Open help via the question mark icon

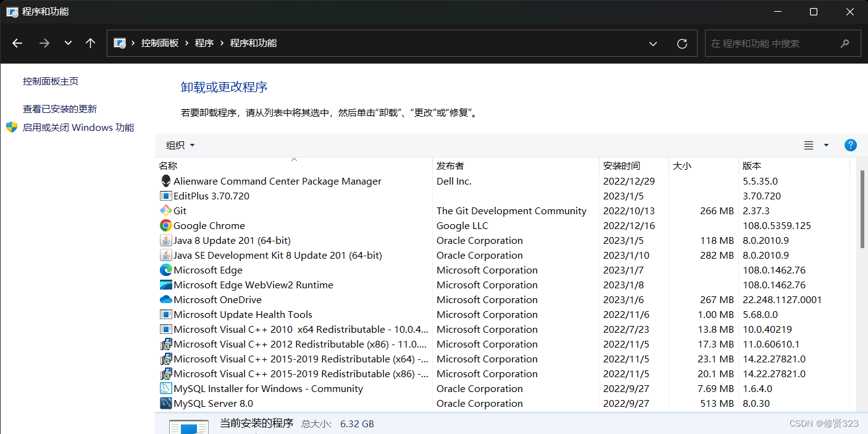[851, 145]
